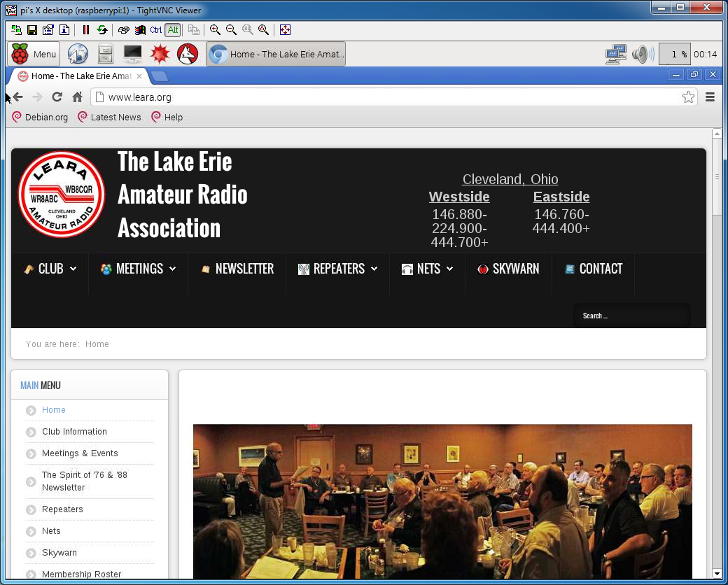Click the Cleveland, Ohio header link
The image size is (728, 585).
tap(510, 179)
